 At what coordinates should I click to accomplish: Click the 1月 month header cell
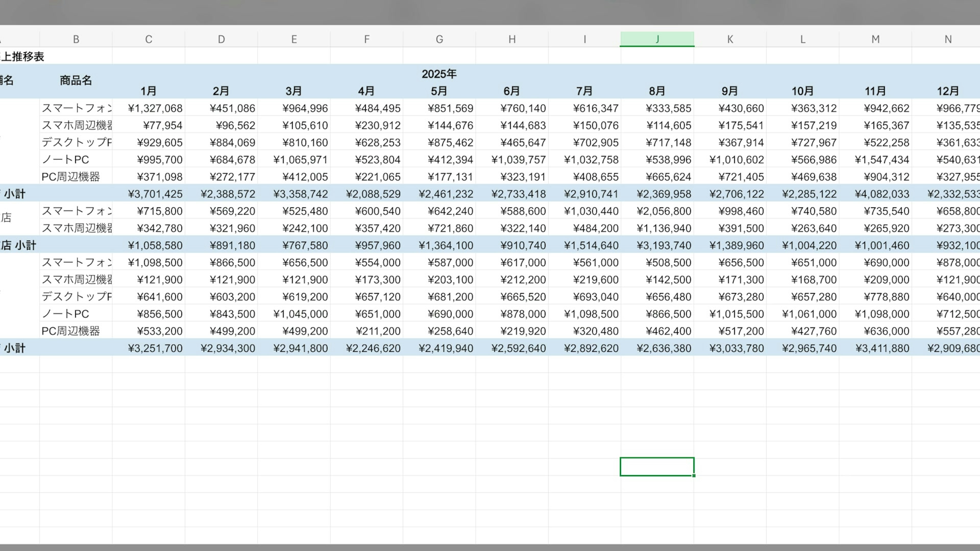pyautogui.click(x=148, y=91)
